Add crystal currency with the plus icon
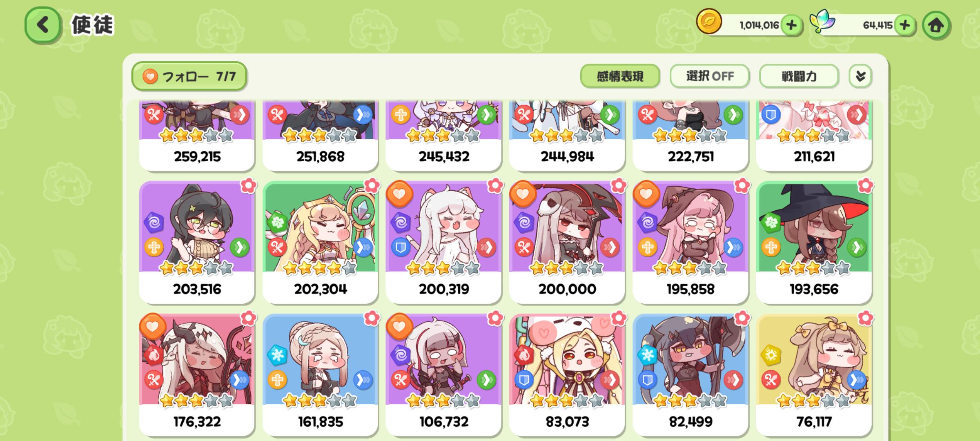980x441 pixels. (x=904, y=25)
